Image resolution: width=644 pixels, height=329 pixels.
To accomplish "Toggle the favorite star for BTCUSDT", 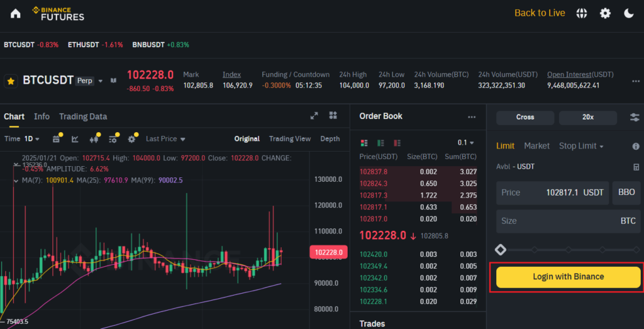I will 11,81.
